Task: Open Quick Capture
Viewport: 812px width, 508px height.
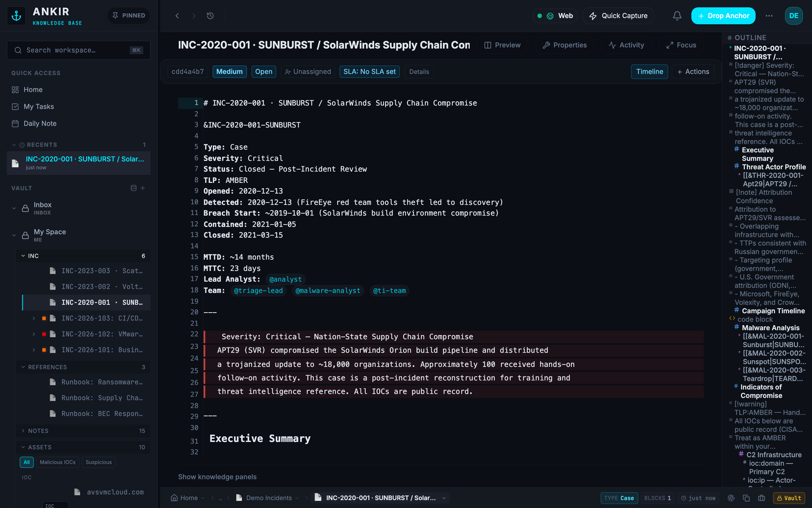Action: point(618,16)
